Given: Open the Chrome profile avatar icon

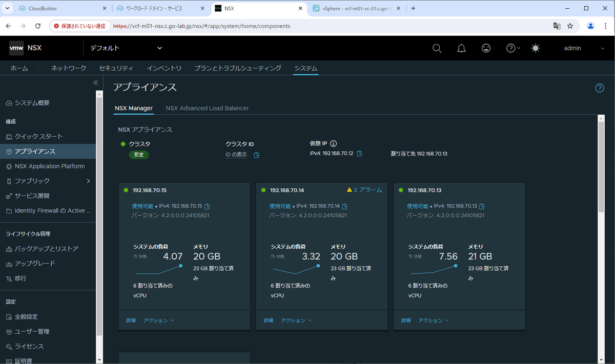Looking at the screenshot, I should (x=590, y=26).
